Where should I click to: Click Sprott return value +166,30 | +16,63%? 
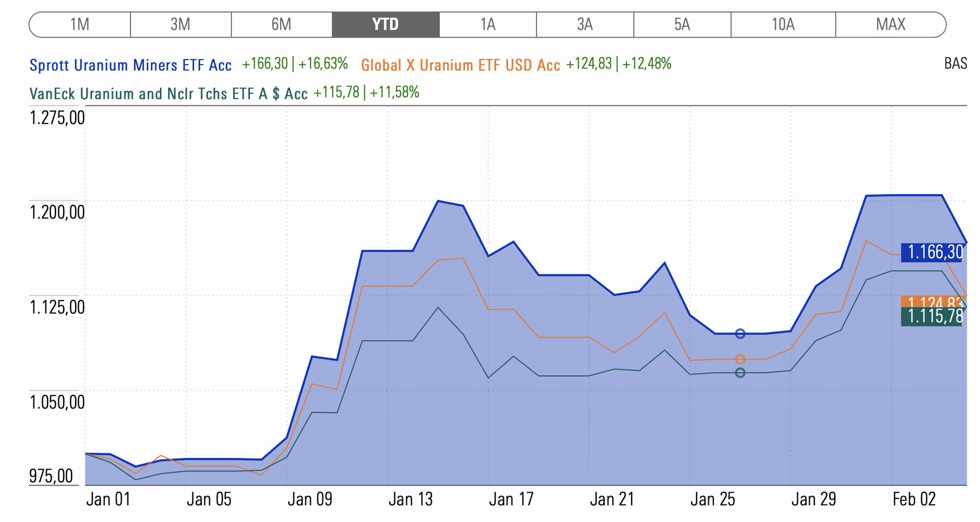(295, 64)
